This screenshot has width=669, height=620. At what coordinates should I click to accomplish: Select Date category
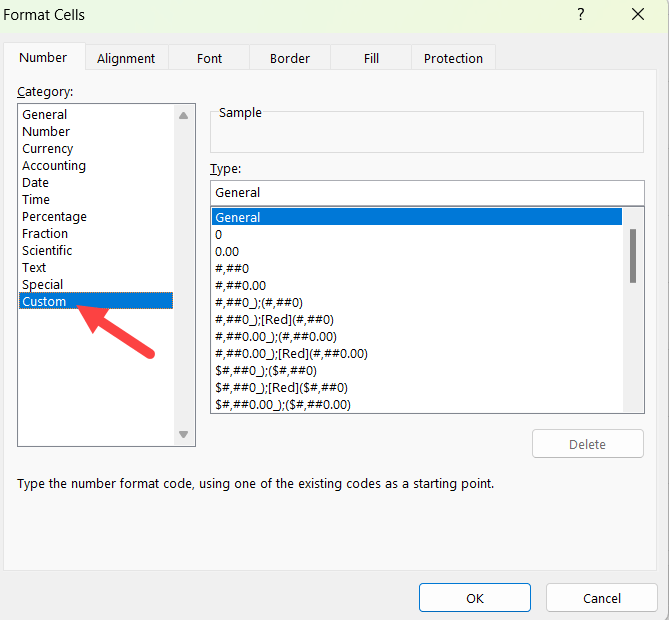pyautogui.click(x=96, y=183)
